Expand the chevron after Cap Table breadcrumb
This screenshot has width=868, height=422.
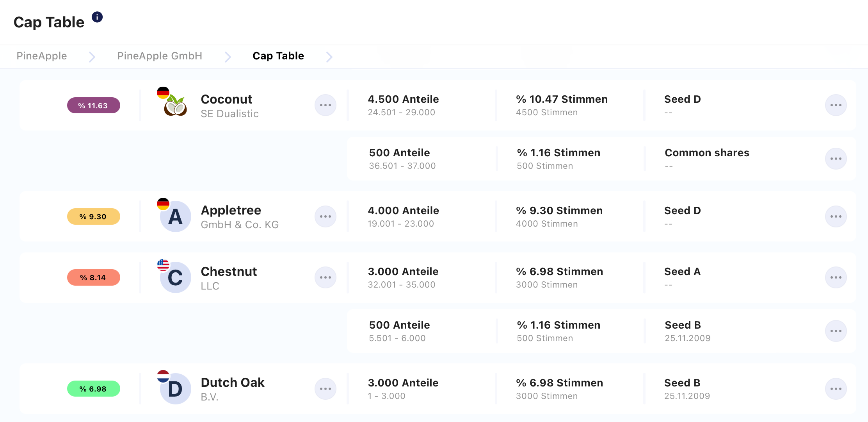pyautogui.click(x=329, y=57)
